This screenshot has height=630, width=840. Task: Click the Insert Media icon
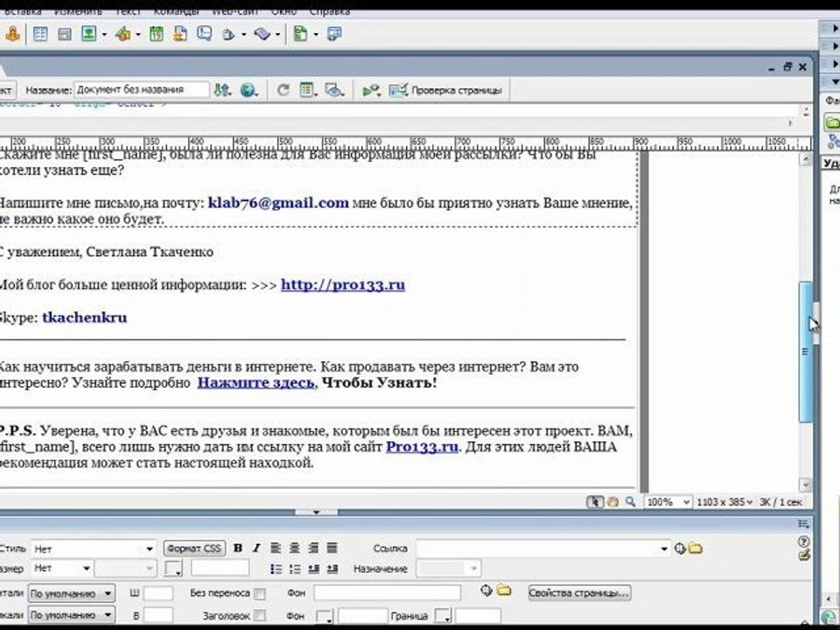click(x=123, y=34)
